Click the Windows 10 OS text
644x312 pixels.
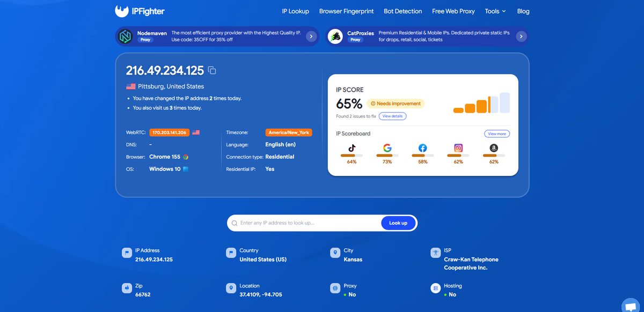pyautogui.click(x=165, y=169)
